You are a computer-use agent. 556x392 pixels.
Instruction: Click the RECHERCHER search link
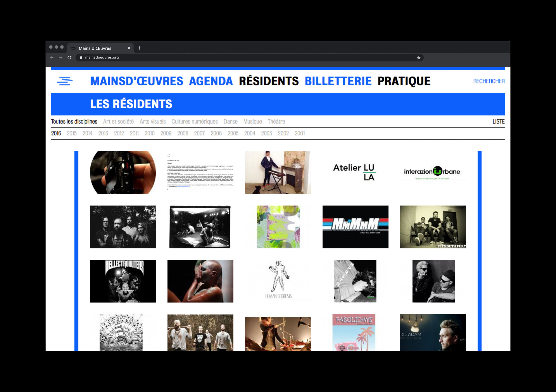(x=489, y=81)
